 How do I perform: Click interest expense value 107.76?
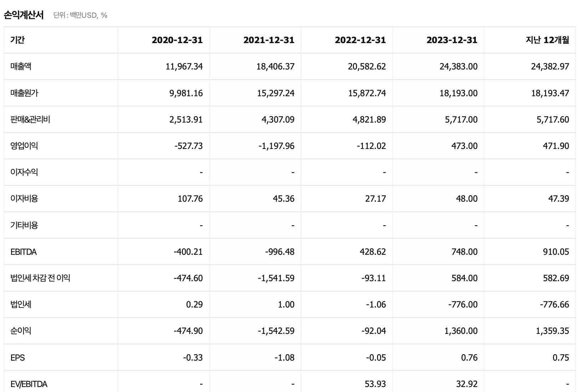click(x=190, y=198)
